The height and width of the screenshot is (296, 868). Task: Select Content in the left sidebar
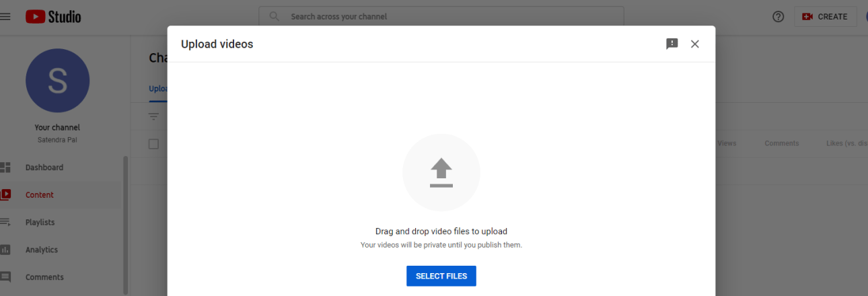click(40, 195)
